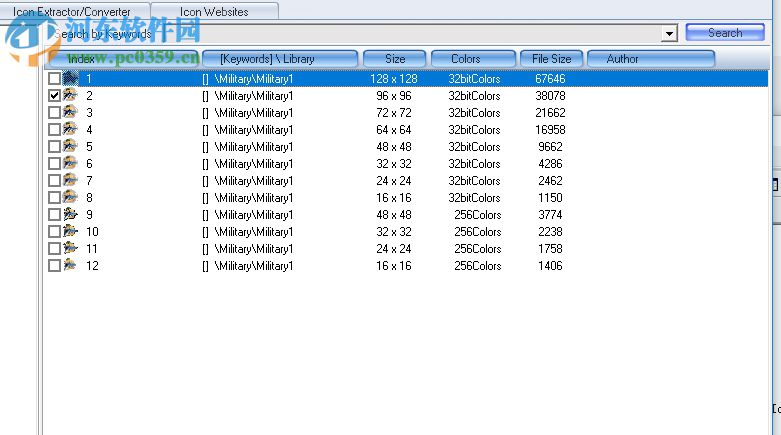
Task: Click the 256Colors cell in row 12
Action: tap(477, 266)
